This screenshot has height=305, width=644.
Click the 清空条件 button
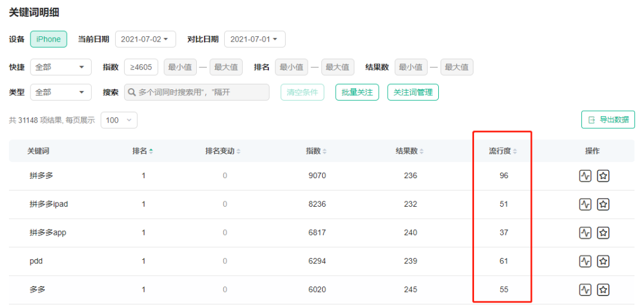302,92
